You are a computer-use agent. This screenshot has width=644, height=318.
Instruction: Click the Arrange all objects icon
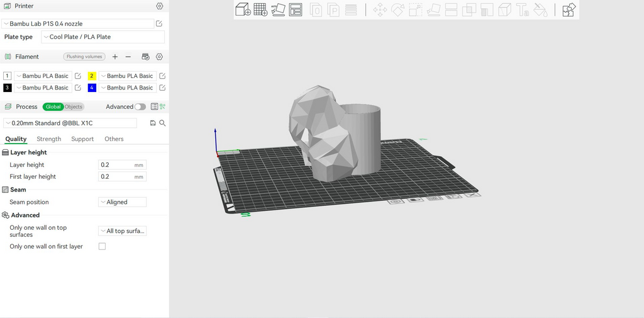pyautogui.click(x=296, y=9)
